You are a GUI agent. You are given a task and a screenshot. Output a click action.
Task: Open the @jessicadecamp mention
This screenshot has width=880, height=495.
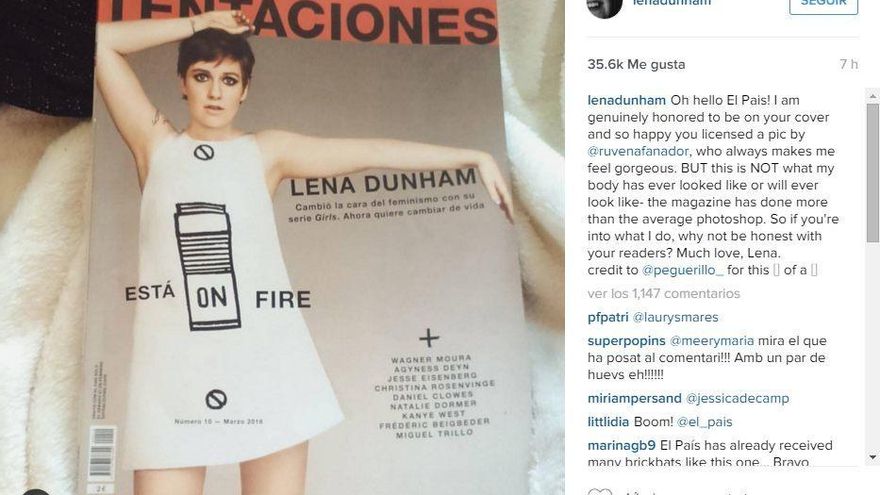[737, 398]
